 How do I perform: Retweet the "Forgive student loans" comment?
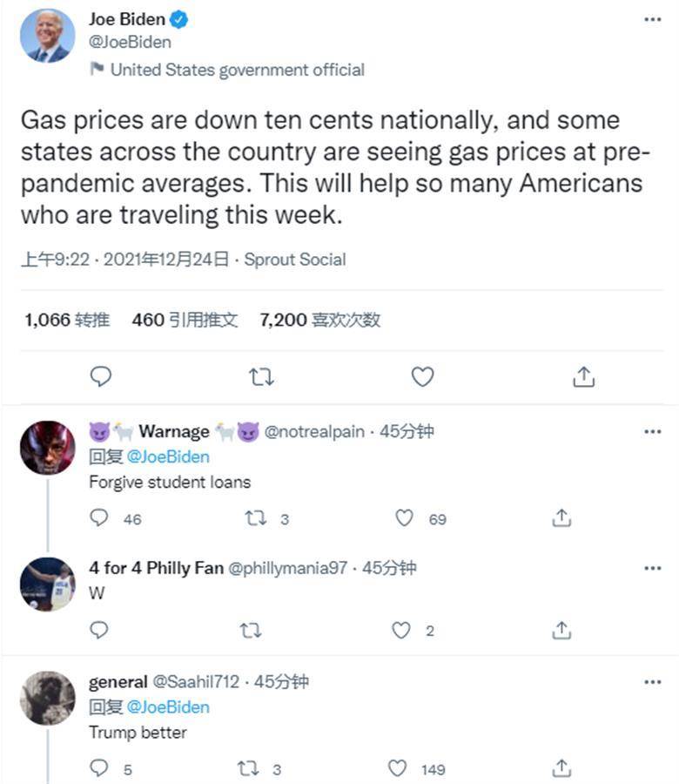(x=255, y=518)
